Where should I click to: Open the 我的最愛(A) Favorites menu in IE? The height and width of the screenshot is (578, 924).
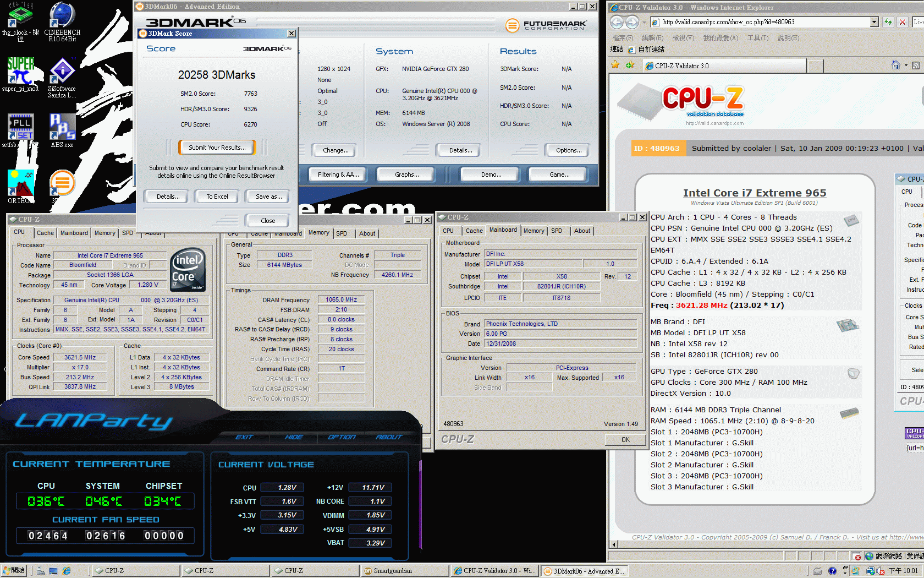pyautogui.click(x=721, y=38)
